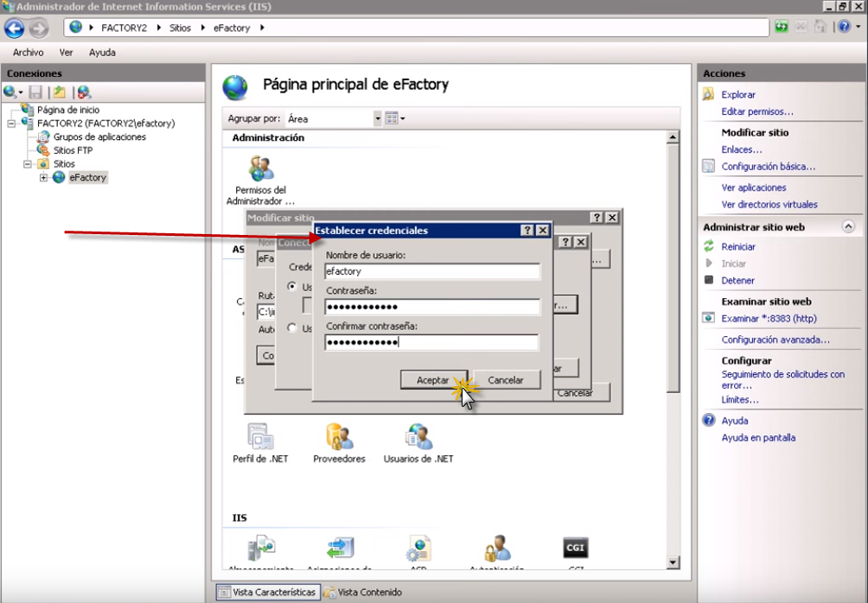The width and height of the screenshot is (868, 603).
Task: Expand the eFactory site tree node
Action: [43, 178]
